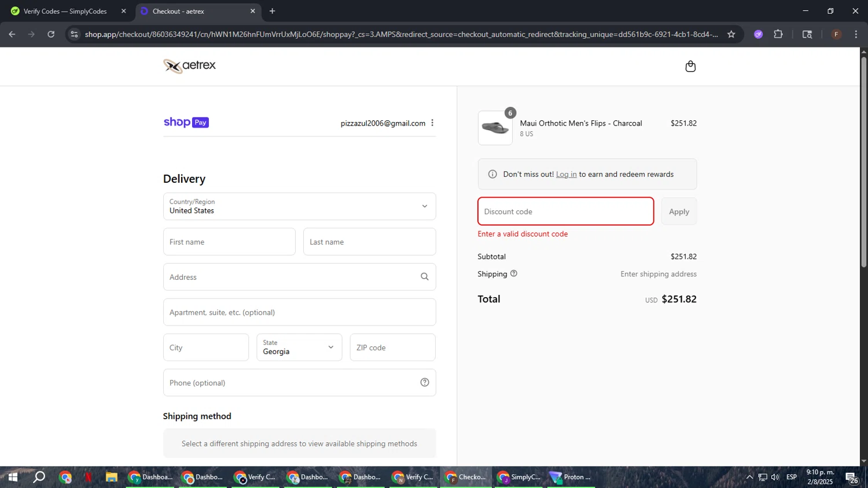Click the product title Maui Orthotic Men's Flips
Viewport: 868px width, 488px height.
[581, 123]
